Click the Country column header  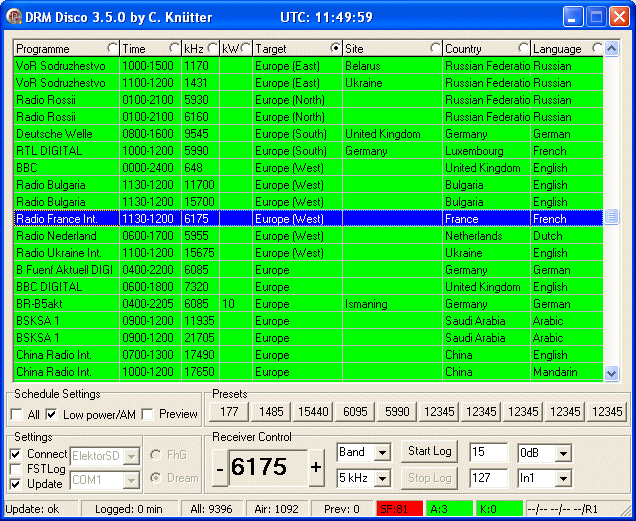(480, 48)
